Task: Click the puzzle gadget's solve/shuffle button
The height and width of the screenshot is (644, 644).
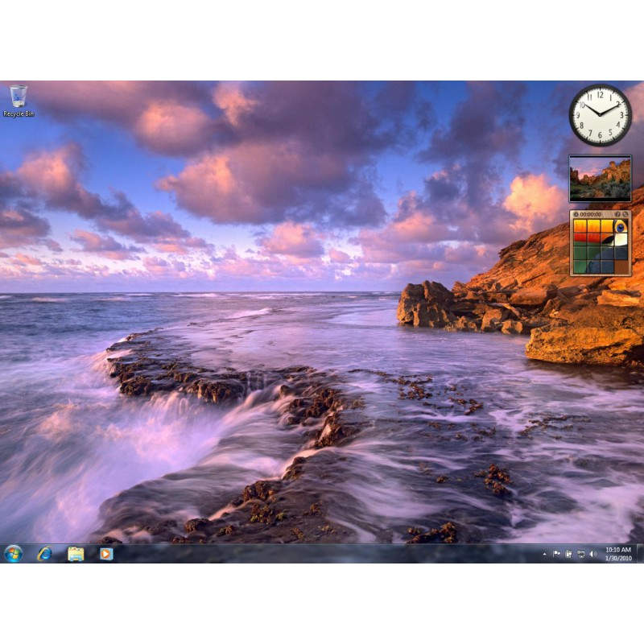Action: (625, 214)
